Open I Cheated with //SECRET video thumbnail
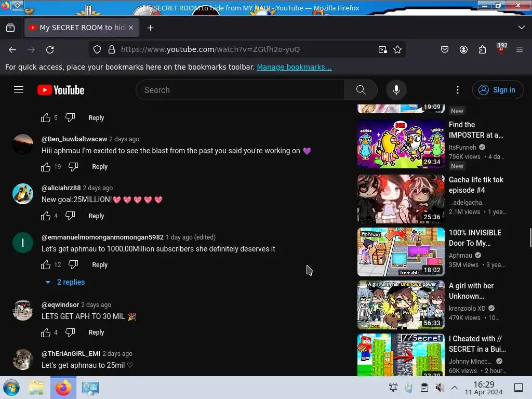This screenshot has width=532, height=399. (401, 354)
